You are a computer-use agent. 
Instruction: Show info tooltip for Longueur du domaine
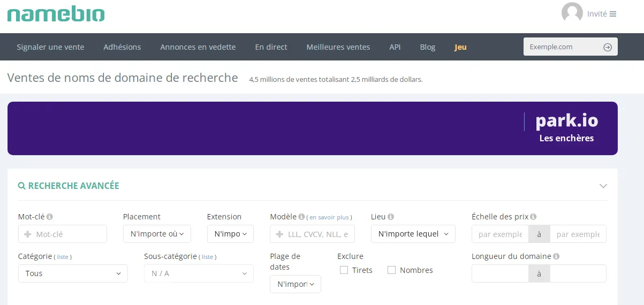(x=556, y=256)
